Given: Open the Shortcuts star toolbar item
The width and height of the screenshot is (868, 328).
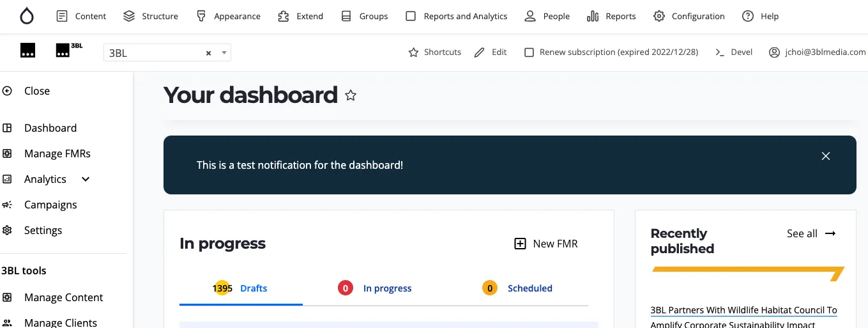Looking at the screenshot, I should [x=435, y=52].
